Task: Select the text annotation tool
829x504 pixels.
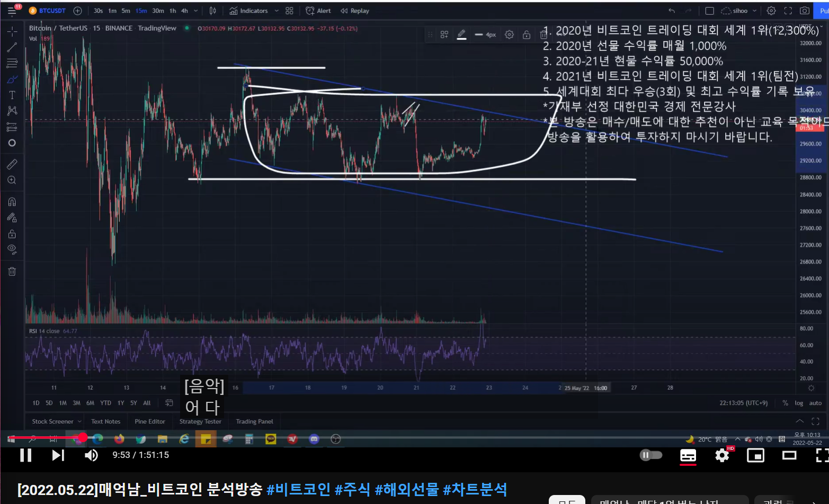Action: click(x=12, y=95)
